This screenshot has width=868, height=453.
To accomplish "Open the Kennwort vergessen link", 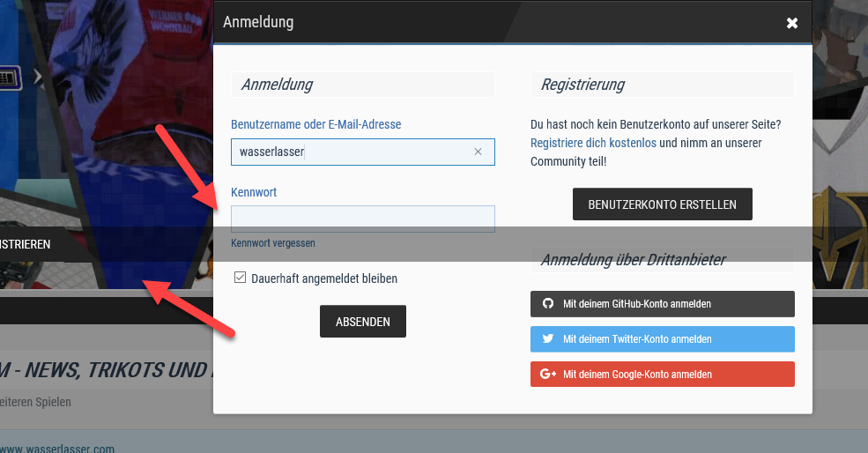I will coord(272,243).
